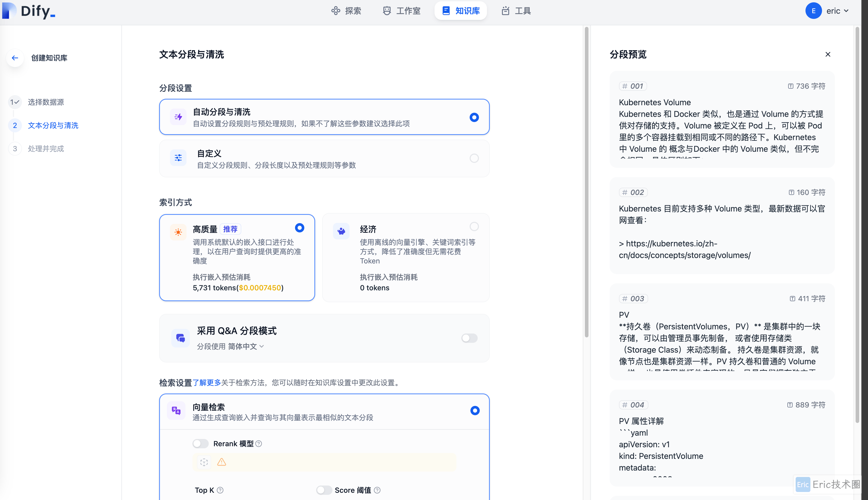Click the preview panel scrollbar
Viewport: 868px width, 500px height.
[x=857, y=225]
